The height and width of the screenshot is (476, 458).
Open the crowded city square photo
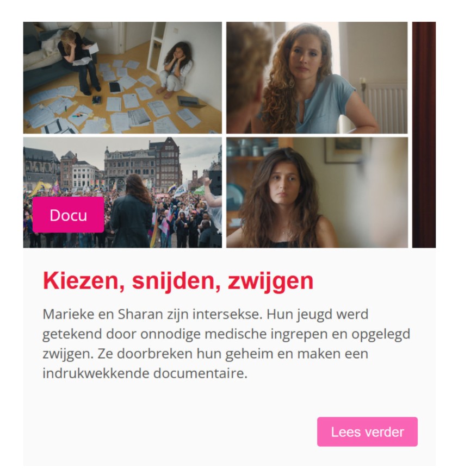(122, 192)
